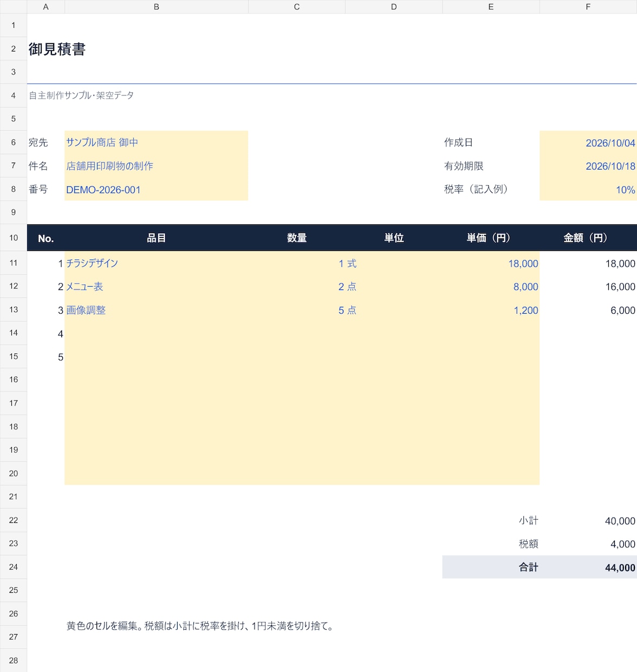Edit the 店舗用印刷物の制作 cell
This screenshot has width=637, height=672.
(156, 166)
